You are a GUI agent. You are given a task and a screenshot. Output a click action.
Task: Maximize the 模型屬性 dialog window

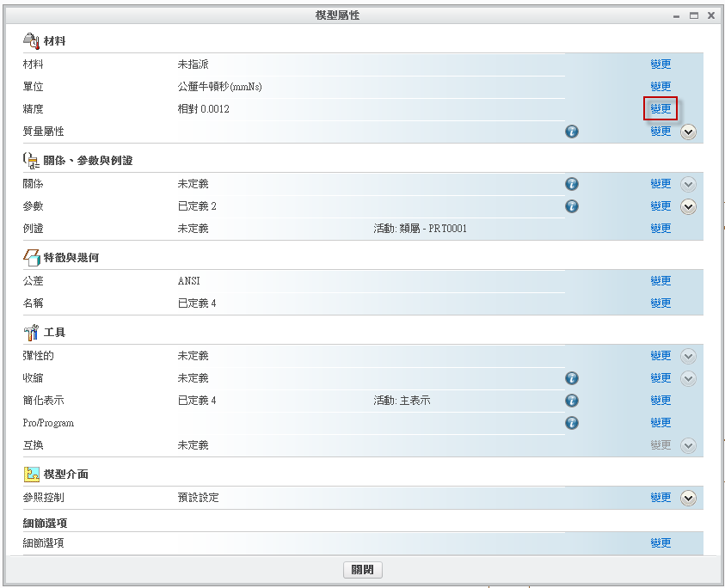[694, 15]
